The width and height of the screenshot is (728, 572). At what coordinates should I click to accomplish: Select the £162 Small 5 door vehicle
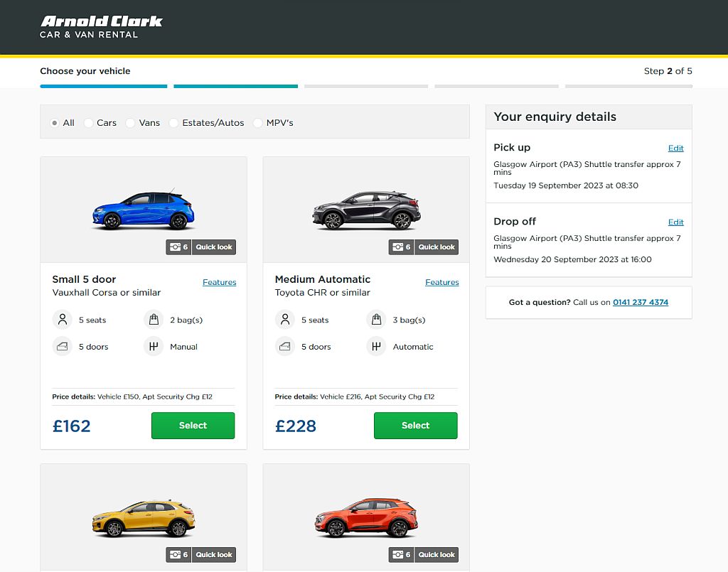(x=193, y=426)
